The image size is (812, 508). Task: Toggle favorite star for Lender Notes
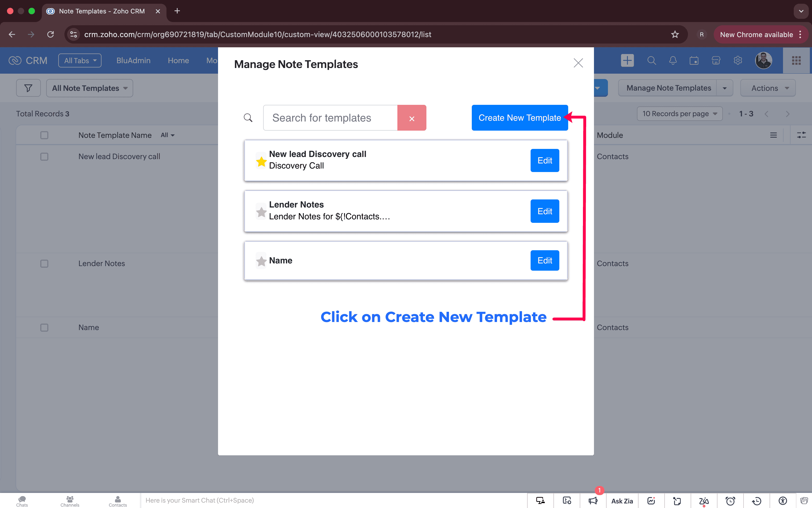click(261, 212)
